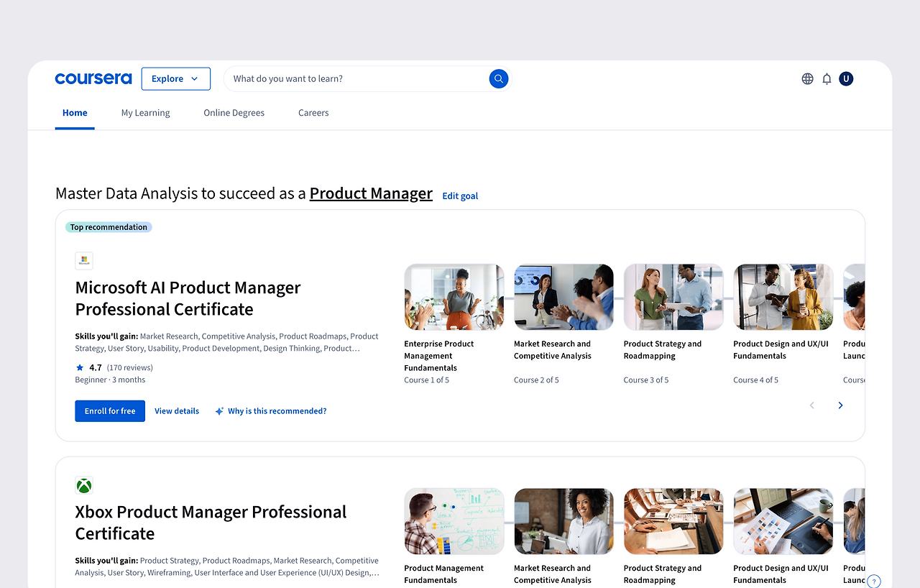Show next courses in Microsoft carousel
This screenshot has width=920, height=588.
[x=840, y=405]
